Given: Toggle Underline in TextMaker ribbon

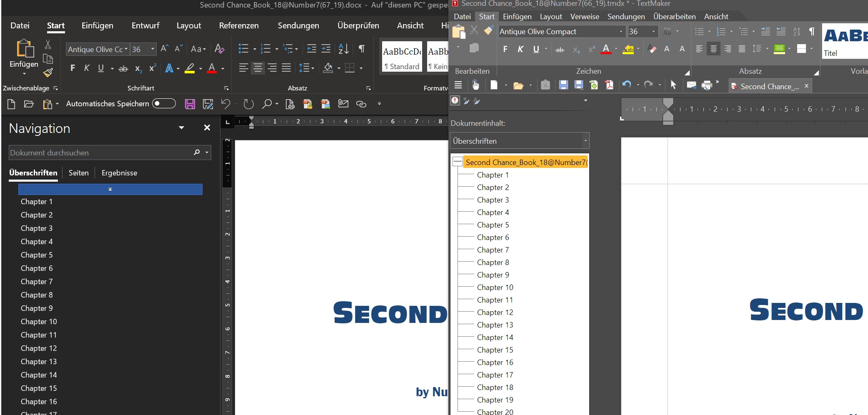Looking at the screenshot, I should (x=536, y=49).
